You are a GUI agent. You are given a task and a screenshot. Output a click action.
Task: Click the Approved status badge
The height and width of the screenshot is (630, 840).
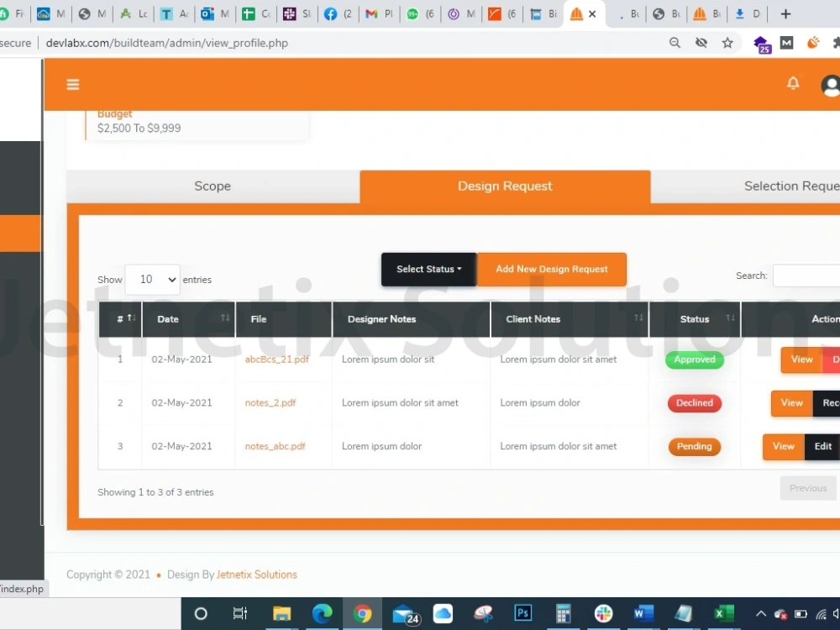(695, 360)
